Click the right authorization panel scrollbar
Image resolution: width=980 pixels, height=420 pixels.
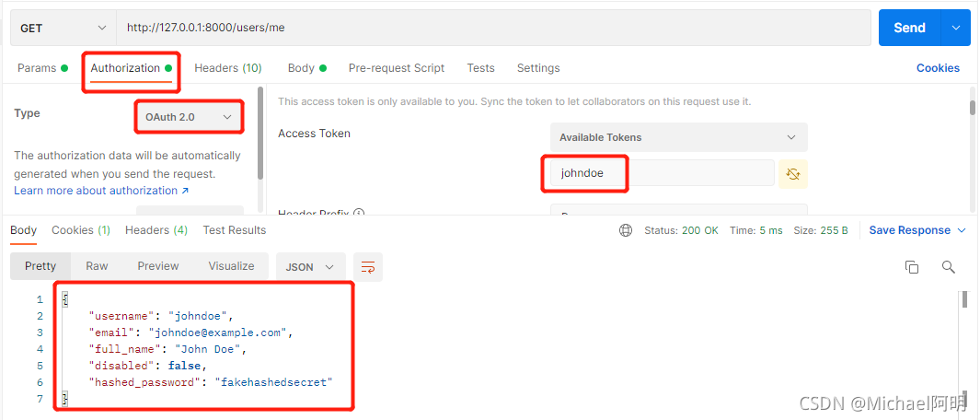pos(973,108)
